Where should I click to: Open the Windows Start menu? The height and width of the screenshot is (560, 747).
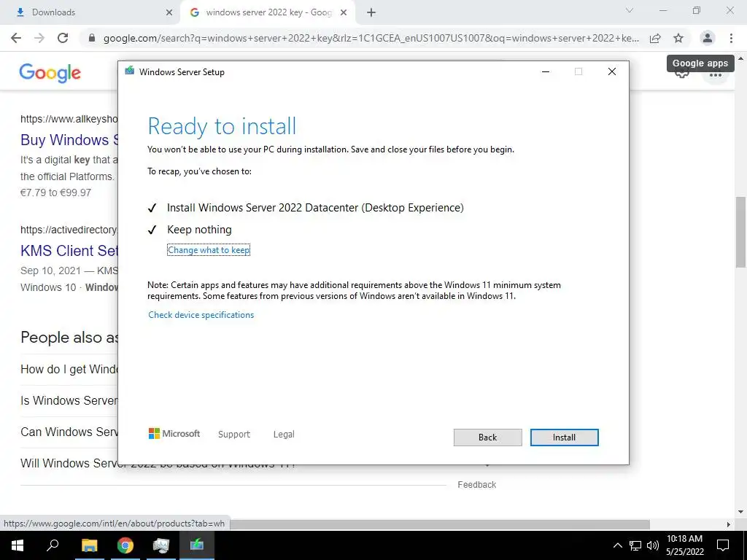pos(18,545)
